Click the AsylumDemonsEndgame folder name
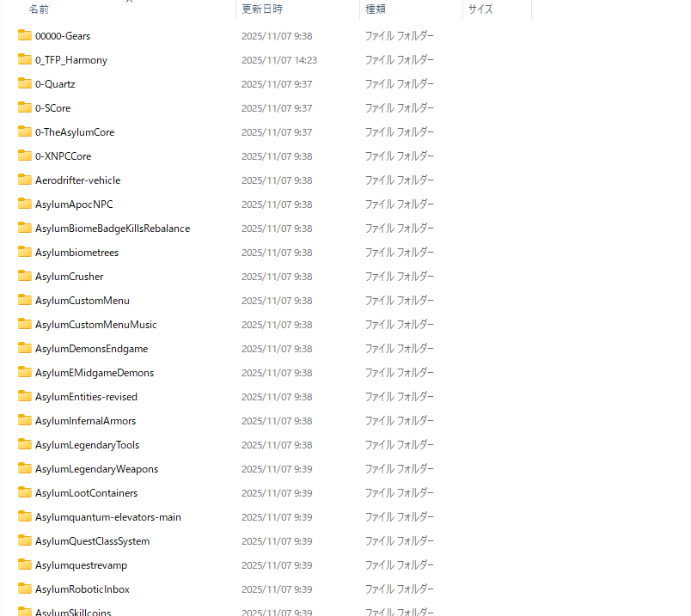This screenshot has width=691, height=616. tap(91, 349)
